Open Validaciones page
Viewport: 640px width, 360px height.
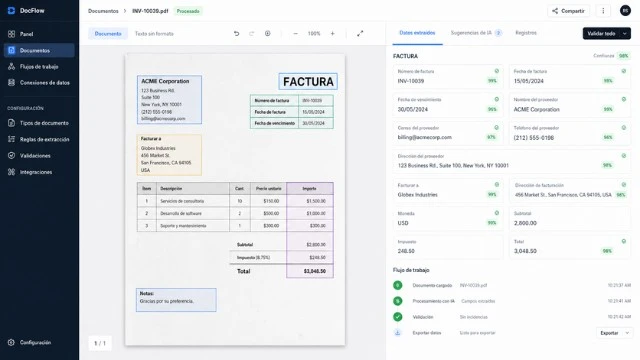(39, 156)
